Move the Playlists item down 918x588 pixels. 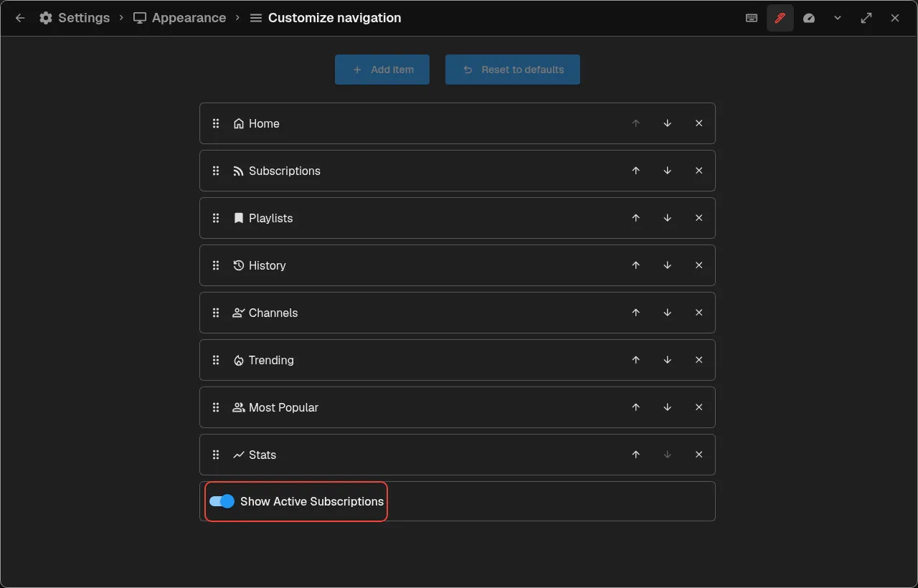pyautogui.click(x=668, y=218)
